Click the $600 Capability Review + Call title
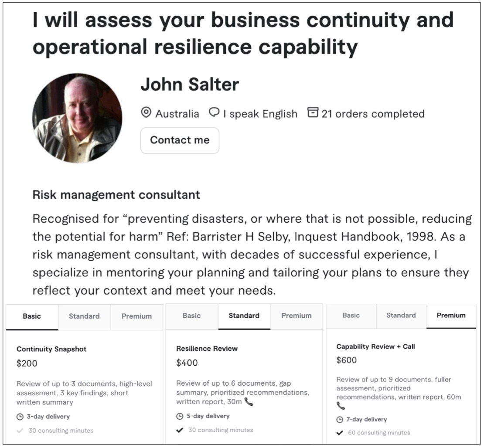 pyautogui.click(x=375, y=347)
